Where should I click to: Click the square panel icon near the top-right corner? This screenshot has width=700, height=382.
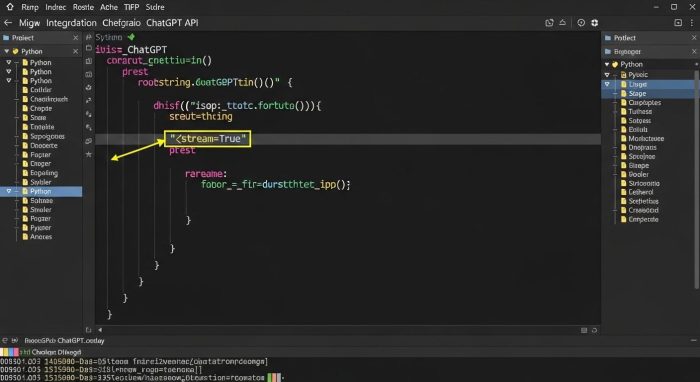pyautogui.click(x=678, y=23)
